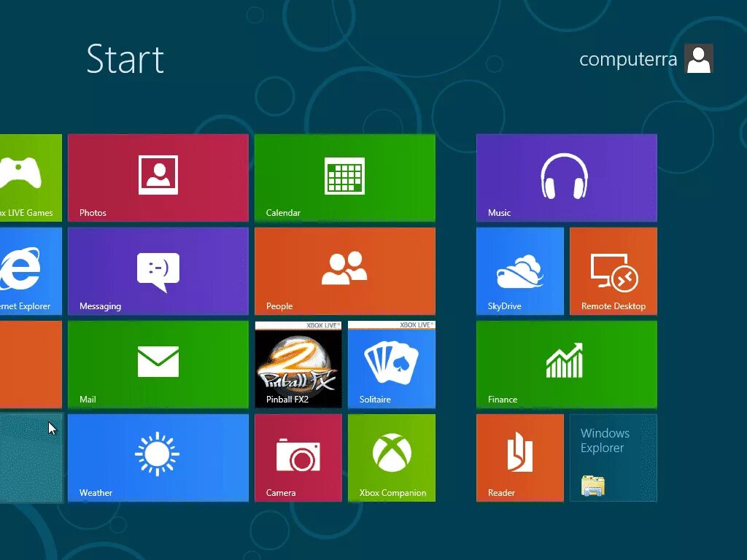
Task: Open the Reader app tile
Action: [x=519, y=458]
